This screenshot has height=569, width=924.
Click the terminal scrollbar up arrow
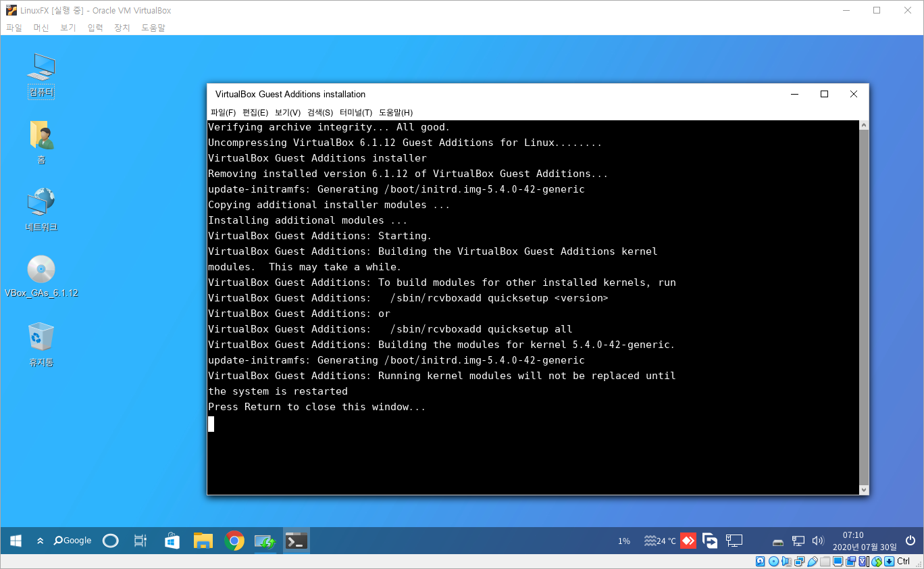point(864,126)
